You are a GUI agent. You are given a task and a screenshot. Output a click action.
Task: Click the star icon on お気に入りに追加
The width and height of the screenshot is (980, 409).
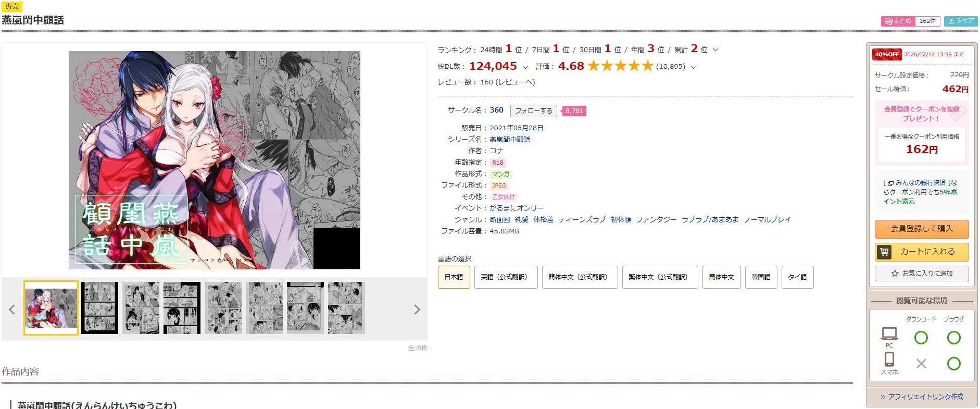(895, 274)
